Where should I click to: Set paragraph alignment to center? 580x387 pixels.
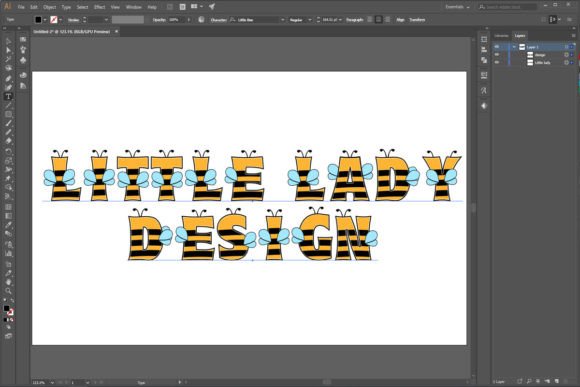378,20
